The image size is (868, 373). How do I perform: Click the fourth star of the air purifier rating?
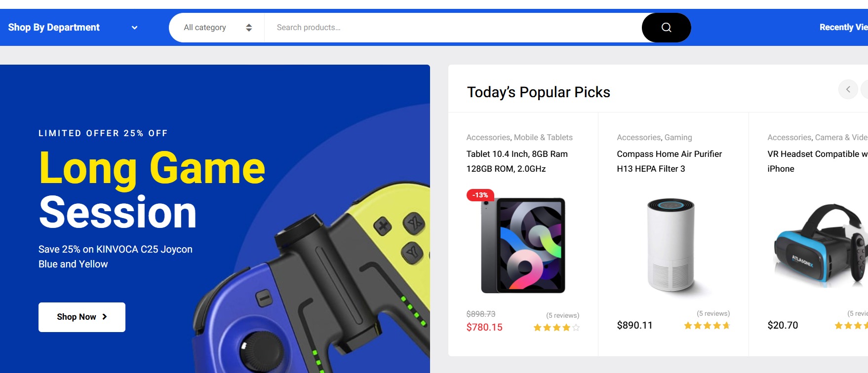coord(716,325)
